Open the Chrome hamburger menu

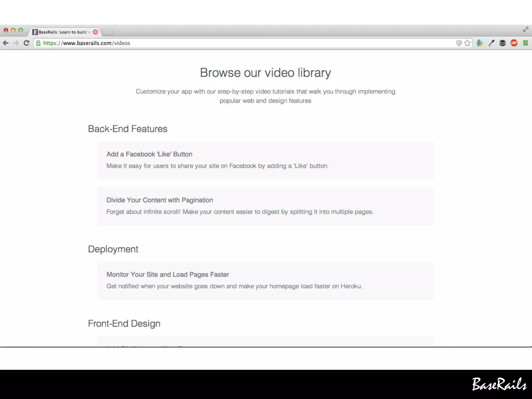[525, 43]
